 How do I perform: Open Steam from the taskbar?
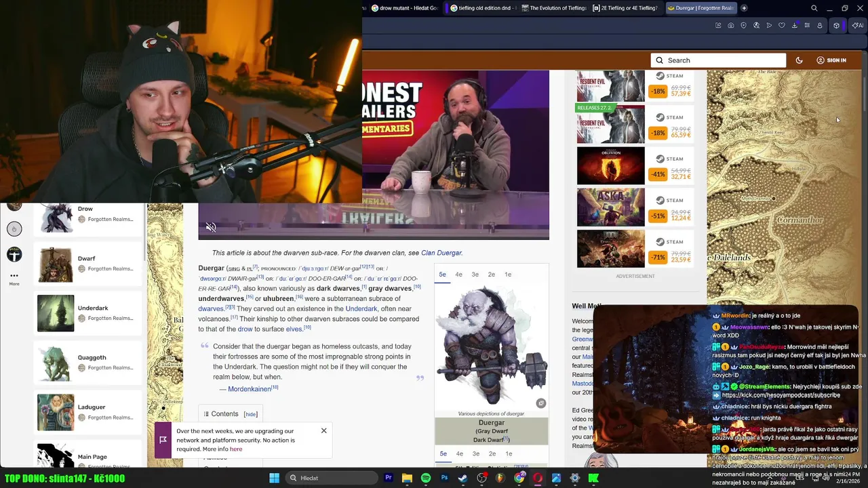coord(463,478)
